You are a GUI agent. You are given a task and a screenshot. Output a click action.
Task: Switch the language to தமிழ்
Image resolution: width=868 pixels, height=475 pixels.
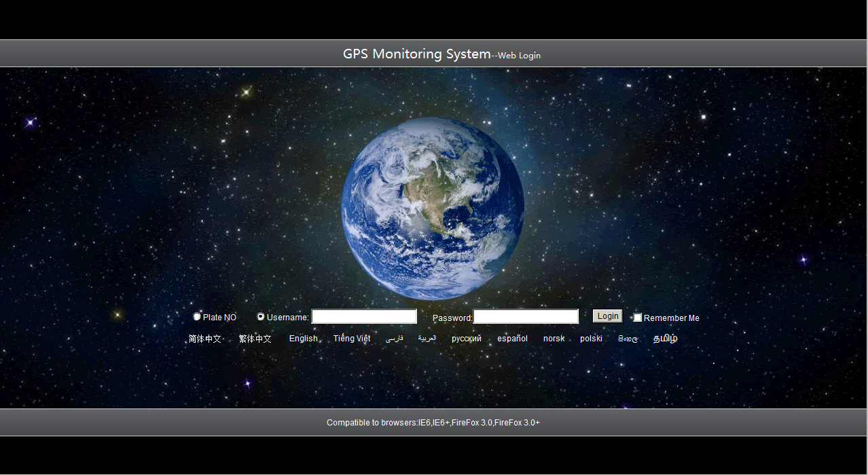pos(664,338)
